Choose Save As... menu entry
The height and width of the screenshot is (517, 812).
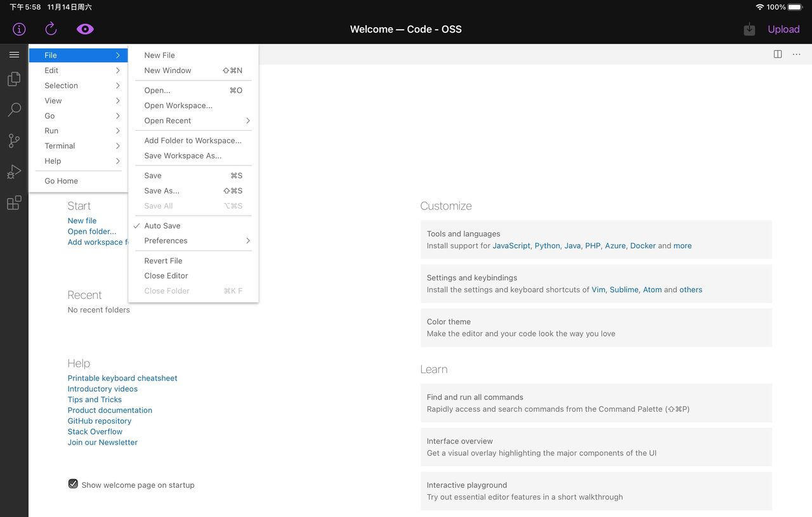(x=162, y=190)
